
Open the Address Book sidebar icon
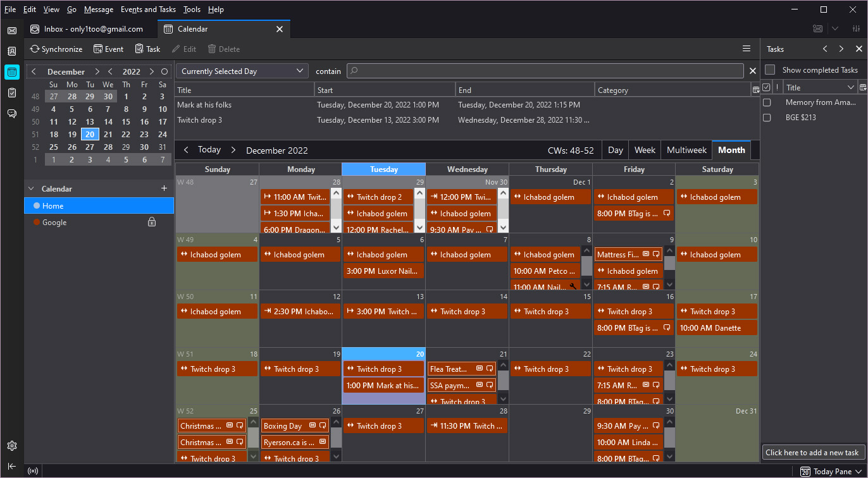12,51
